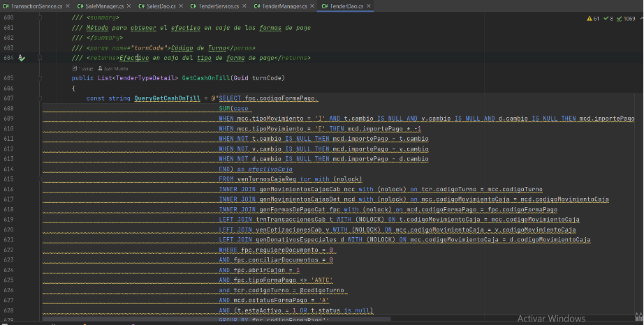
Task: Close the SaleManager.cs tab
Action: click(129, 6)
